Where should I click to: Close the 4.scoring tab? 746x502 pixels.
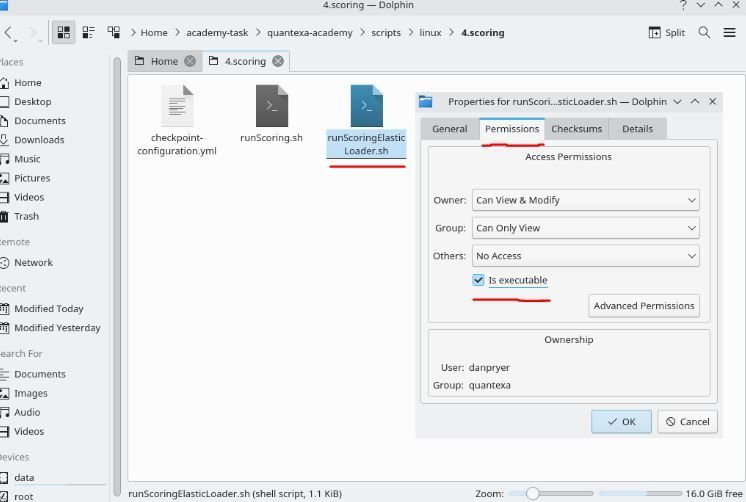[x=278, y=61]
